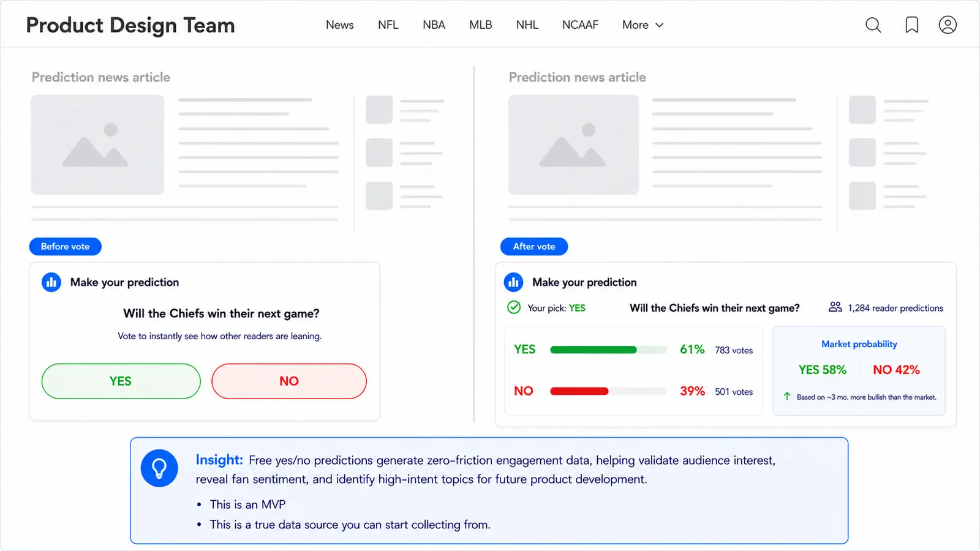Click the 1,284 reader predictions text
The image size is (980, 551).
tap(895, 308)
